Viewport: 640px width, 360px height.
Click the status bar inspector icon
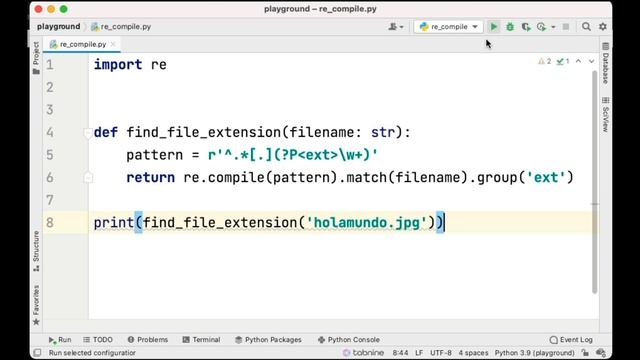click(601, 353)
